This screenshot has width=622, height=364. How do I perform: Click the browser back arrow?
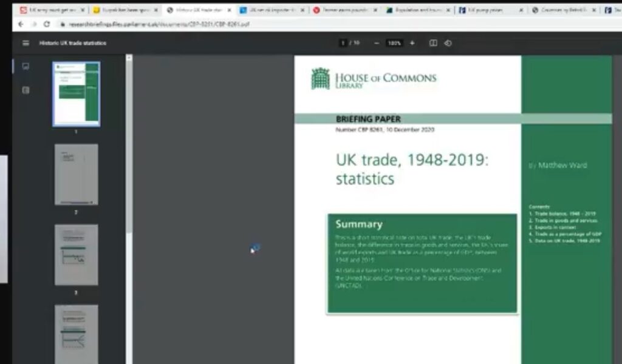pos(21,24)
